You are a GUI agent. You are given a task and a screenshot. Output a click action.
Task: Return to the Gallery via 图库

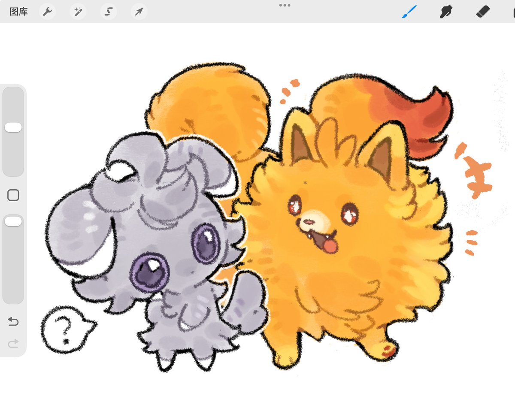pos(18,12)
